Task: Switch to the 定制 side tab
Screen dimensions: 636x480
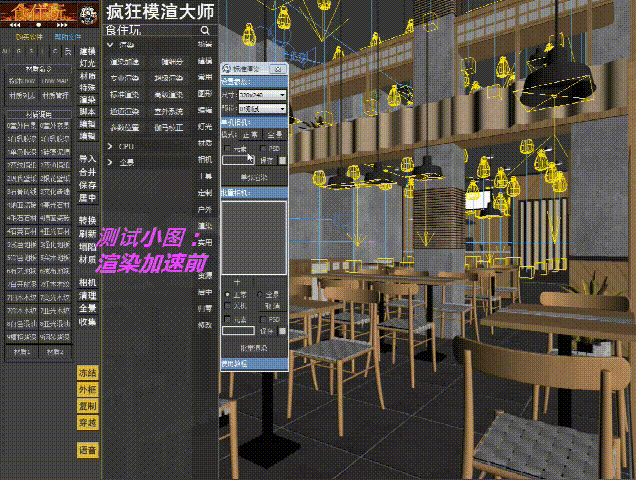Action: [x=205, y=193]
